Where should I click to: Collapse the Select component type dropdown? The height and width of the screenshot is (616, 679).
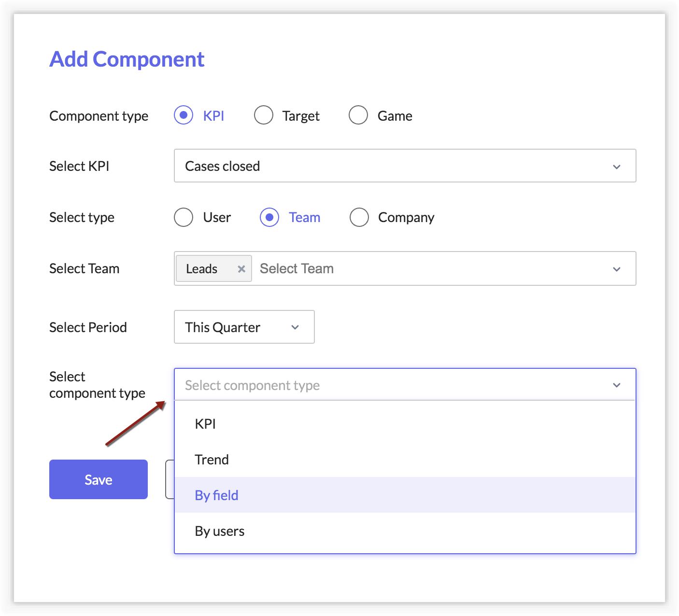pyautogui.click(x=617, y=385)
